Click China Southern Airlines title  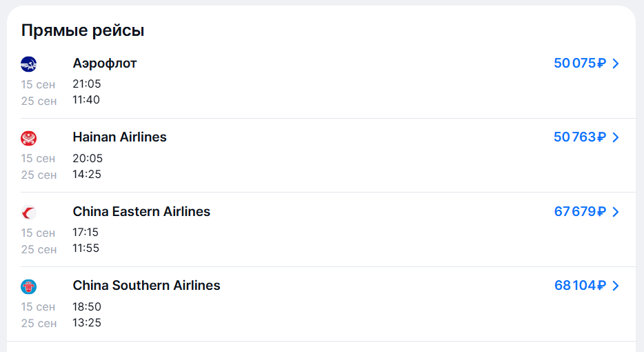(x=146, y=286)
